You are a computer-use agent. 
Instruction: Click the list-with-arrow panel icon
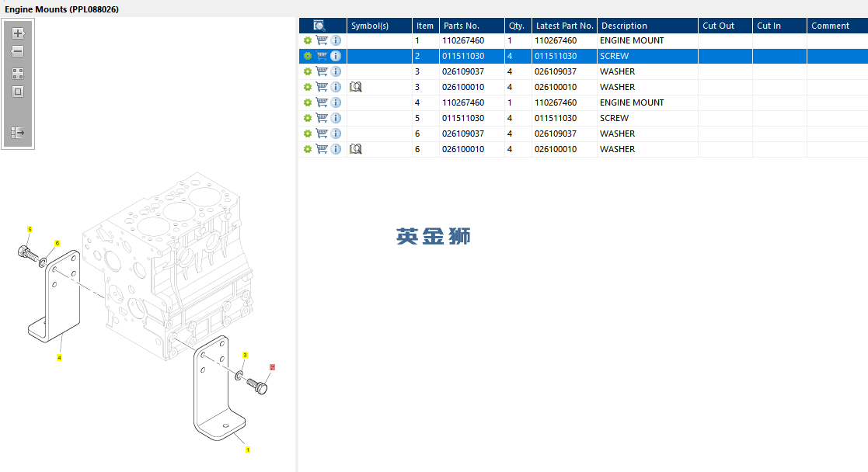[x=18, y=133]
